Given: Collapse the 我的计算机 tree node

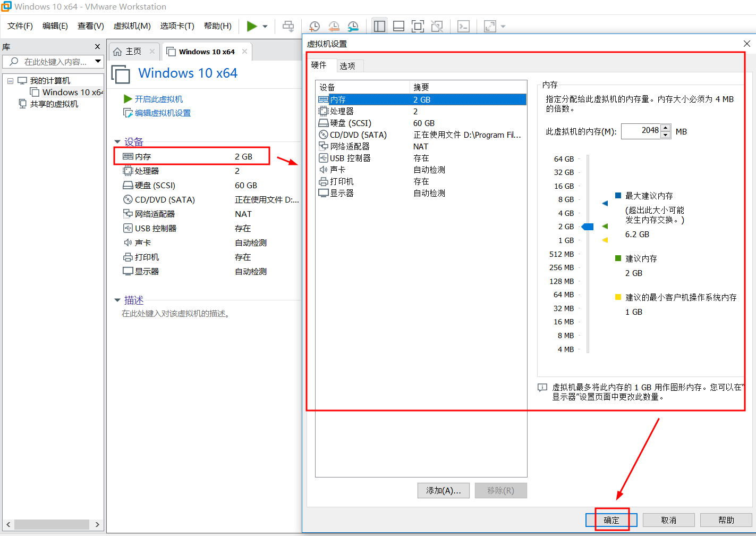Looking at the screenshot, I should point(10,81).
